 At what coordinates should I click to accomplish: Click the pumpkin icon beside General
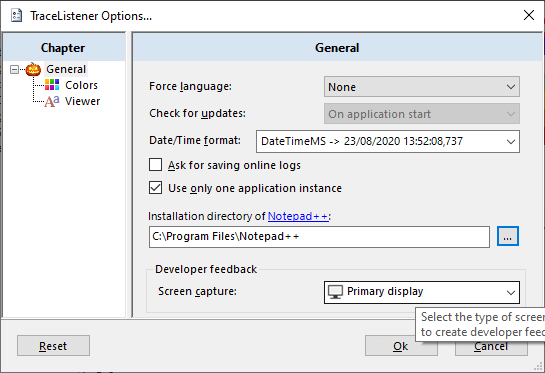(x=33, y=69)
